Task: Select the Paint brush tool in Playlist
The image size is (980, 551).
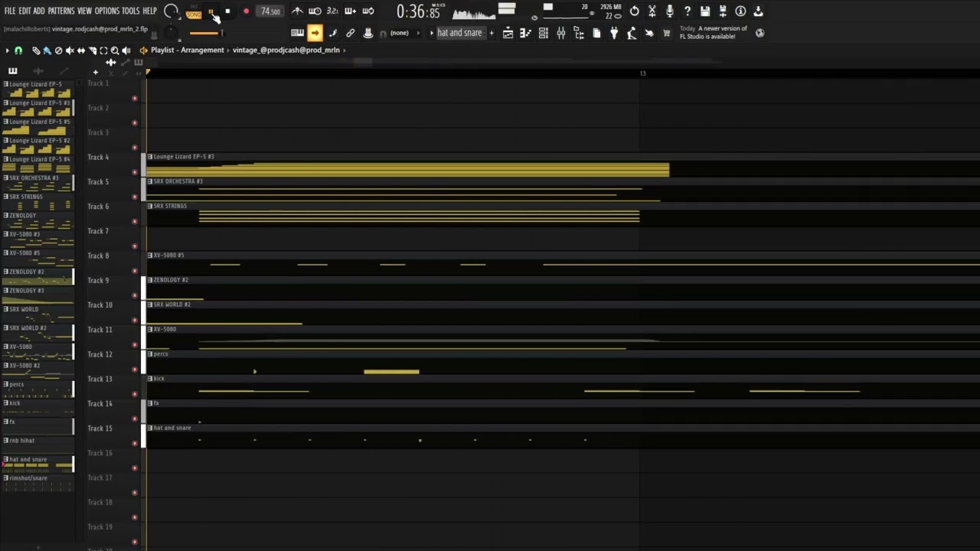Action: point(47,51)
